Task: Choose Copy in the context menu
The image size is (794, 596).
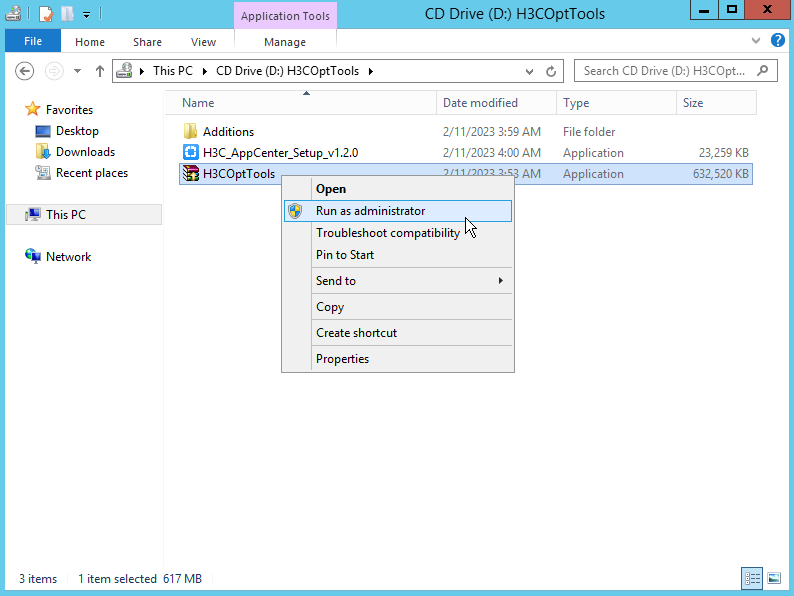Action: click(398, 307)
